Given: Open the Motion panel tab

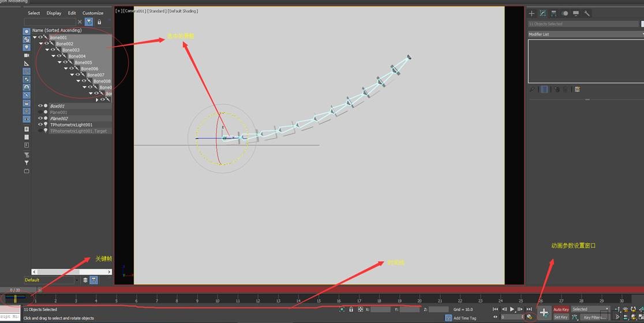Looking at the screenshot, I should (x=565, y=13).
